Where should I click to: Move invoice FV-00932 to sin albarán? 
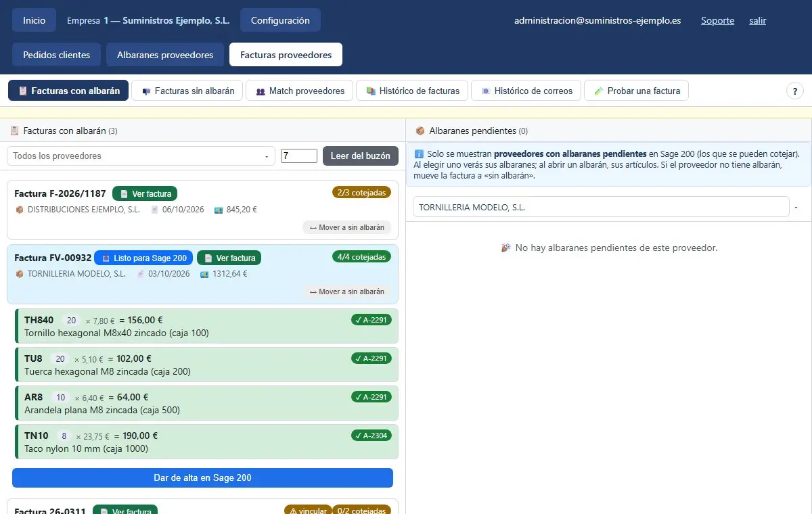[x=347, y=291]
